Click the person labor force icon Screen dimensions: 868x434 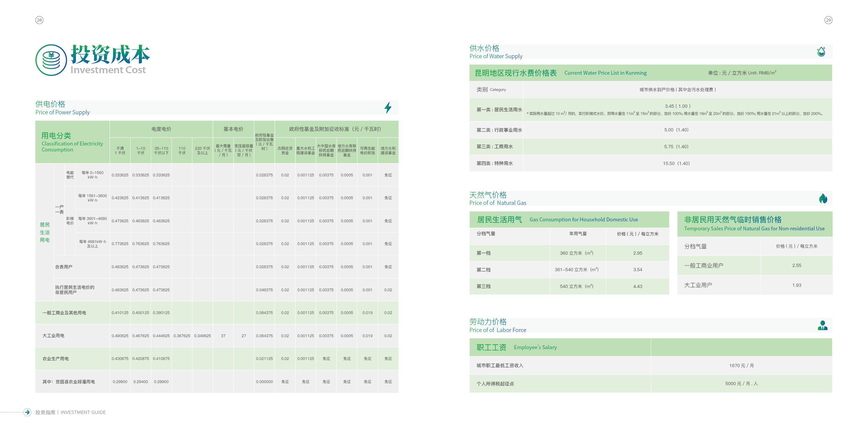(822, 325)
